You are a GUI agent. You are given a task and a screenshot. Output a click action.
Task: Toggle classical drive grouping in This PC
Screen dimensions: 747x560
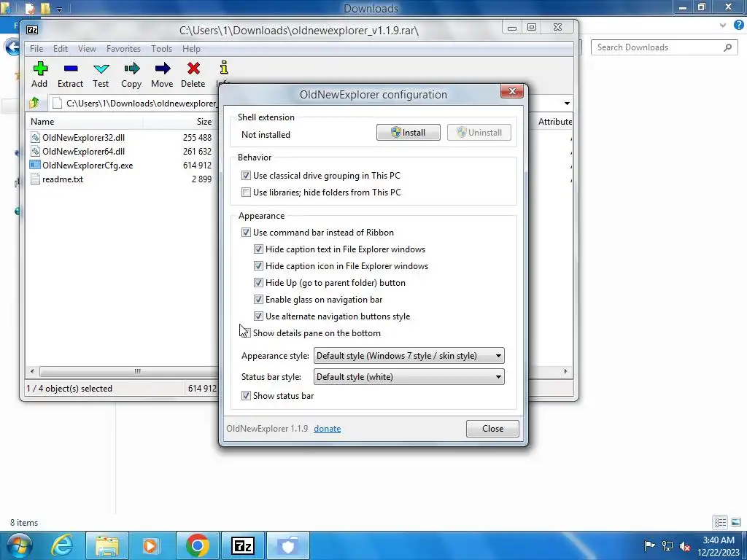click(x=246, y=175)
